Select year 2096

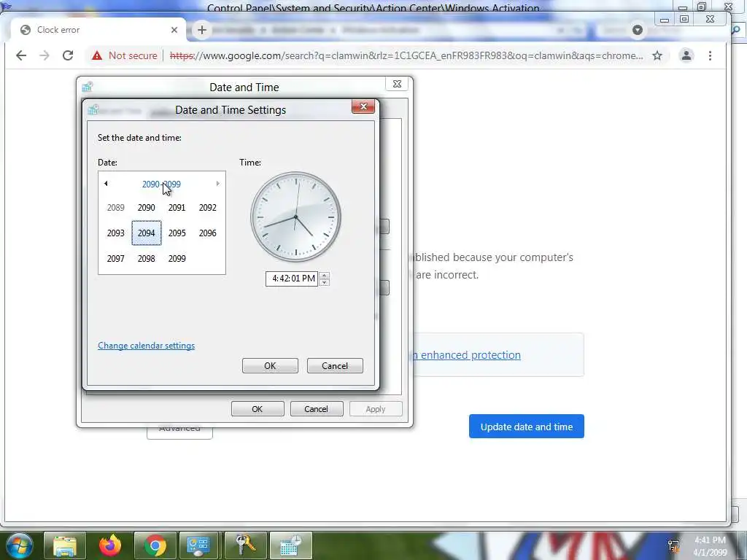(x=208, y=233)
